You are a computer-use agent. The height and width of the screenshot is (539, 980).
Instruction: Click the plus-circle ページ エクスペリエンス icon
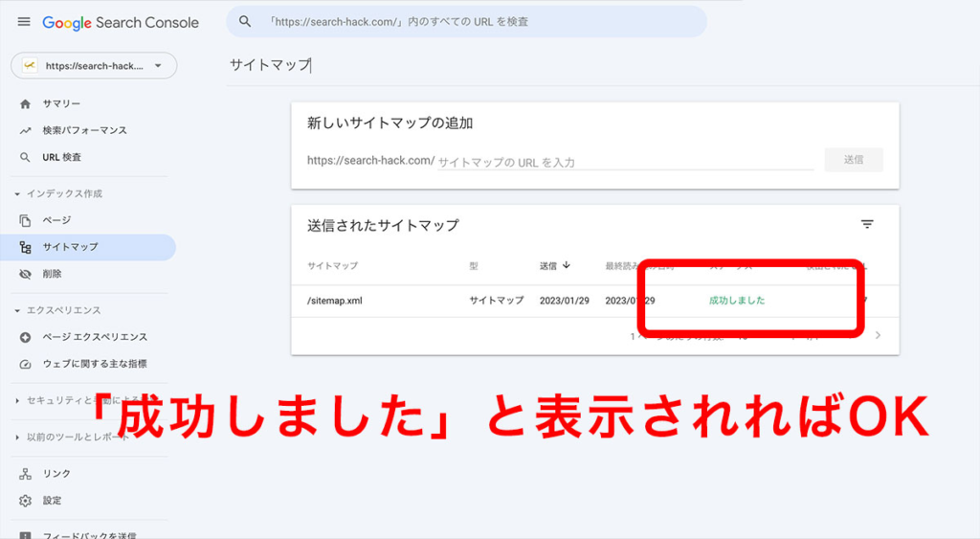[25, 338]
